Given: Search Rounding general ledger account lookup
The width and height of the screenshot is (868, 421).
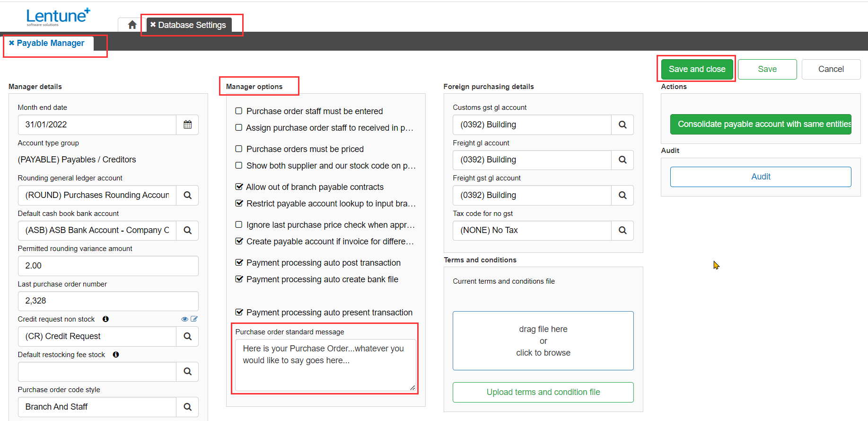Looking at the screenshot, I should click(x=187, y=195).
